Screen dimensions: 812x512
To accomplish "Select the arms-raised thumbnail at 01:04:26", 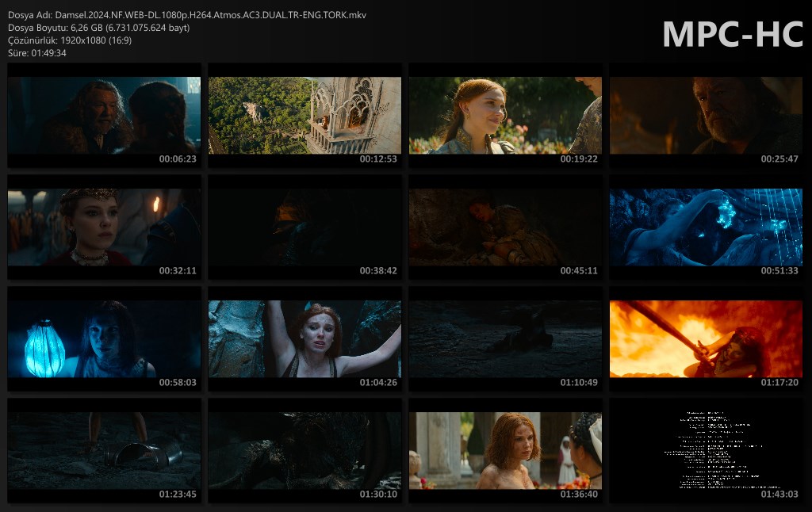I will pyautogui.click(x=304, y=338).
